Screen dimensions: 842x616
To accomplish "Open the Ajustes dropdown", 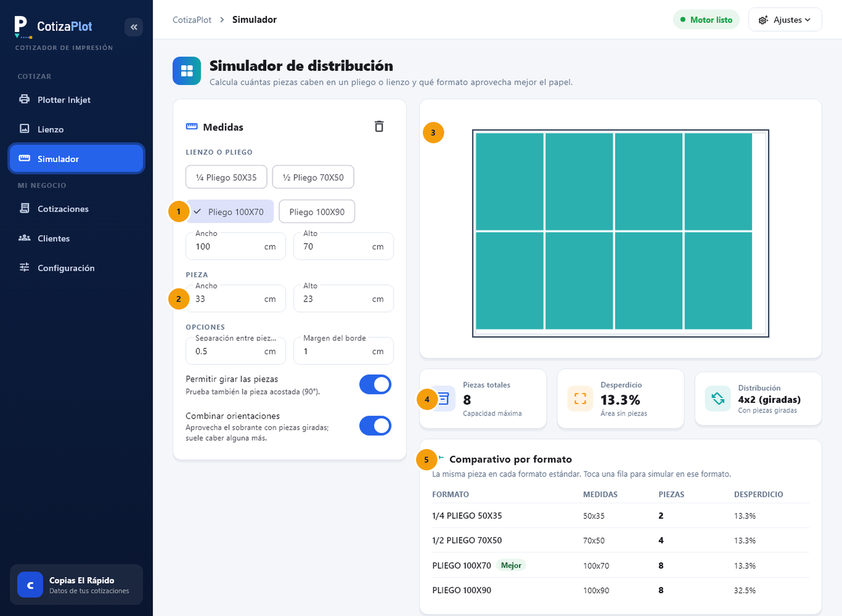I will pos(785,20).
